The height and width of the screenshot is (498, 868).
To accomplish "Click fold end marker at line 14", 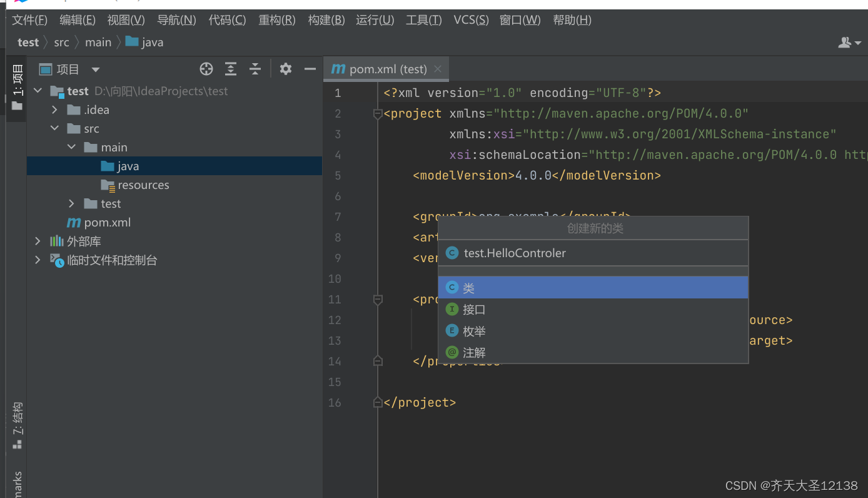I will (x=378, y=361).
